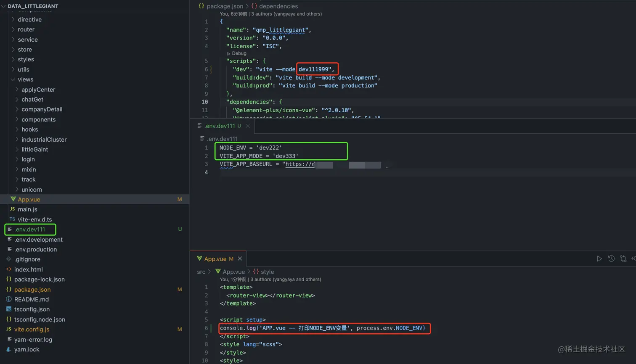Click the "build:dev" script line in package.json
Screen dimensions: 636x364
click(x=307, y=77)
